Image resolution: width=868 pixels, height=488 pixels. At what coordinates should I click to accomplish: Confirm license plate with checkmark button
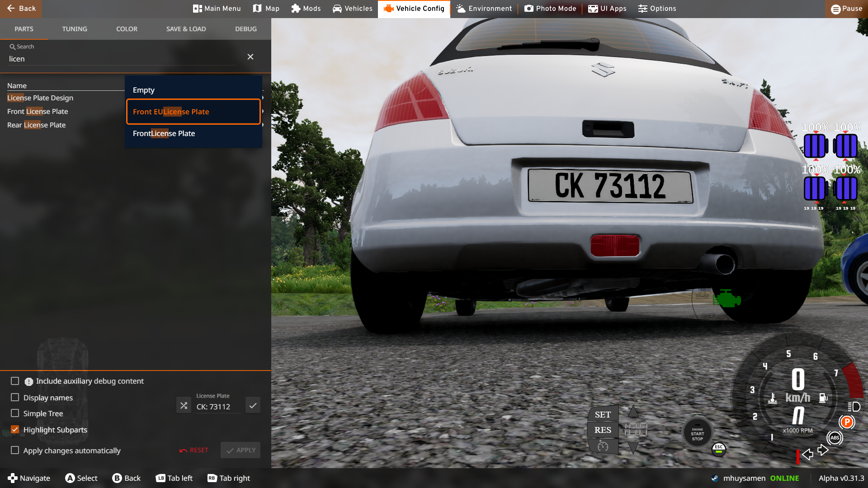tap(253, 405)
